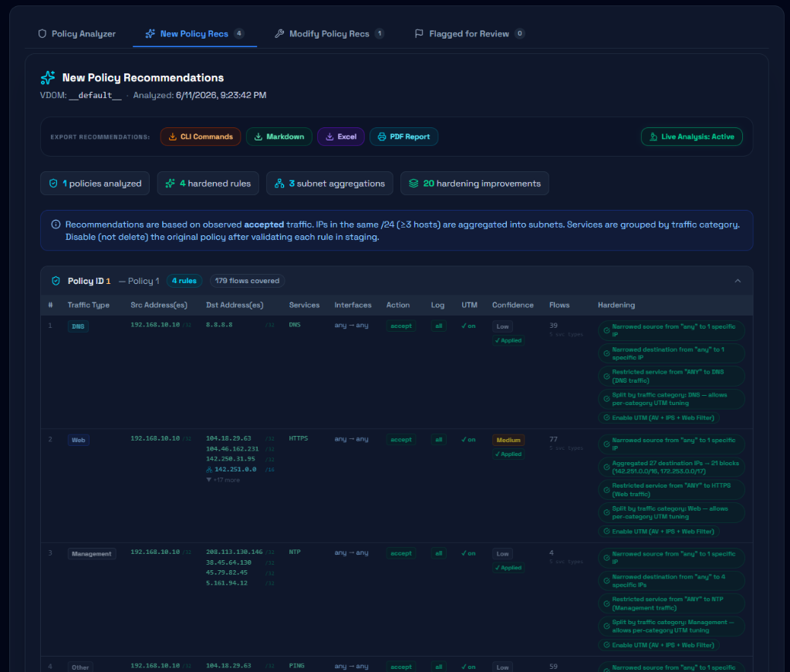790x672 pixels.
Task: Export recommendations as Markdown
Action: pos(279,137)
